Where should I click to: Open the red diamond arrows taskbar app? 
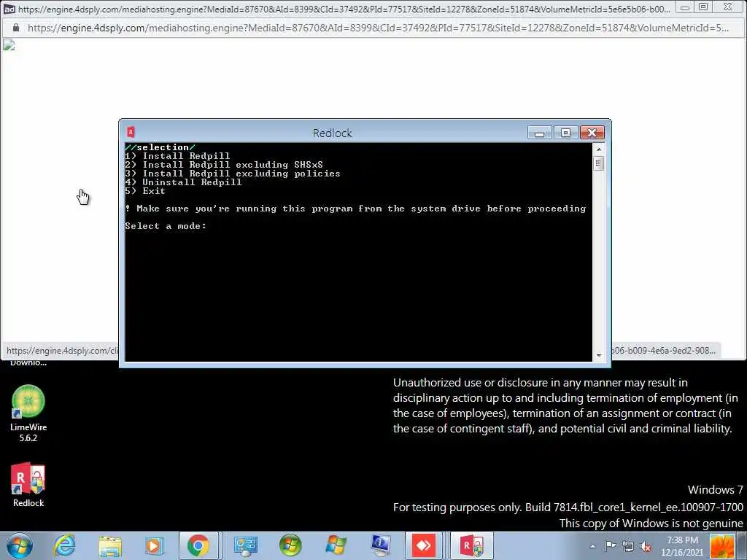click(424, 545)
